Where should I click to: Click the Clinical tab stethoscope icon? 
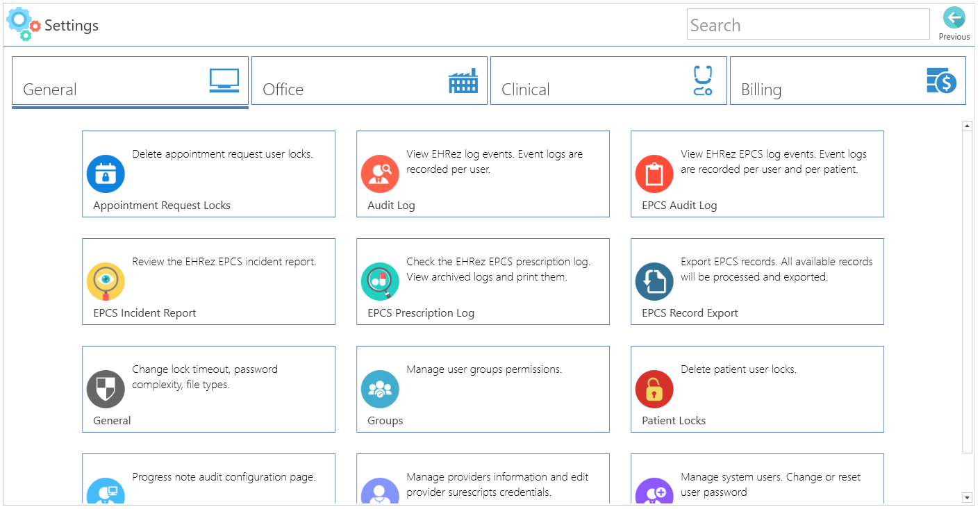pyautogui.click(x=703, y=81)
